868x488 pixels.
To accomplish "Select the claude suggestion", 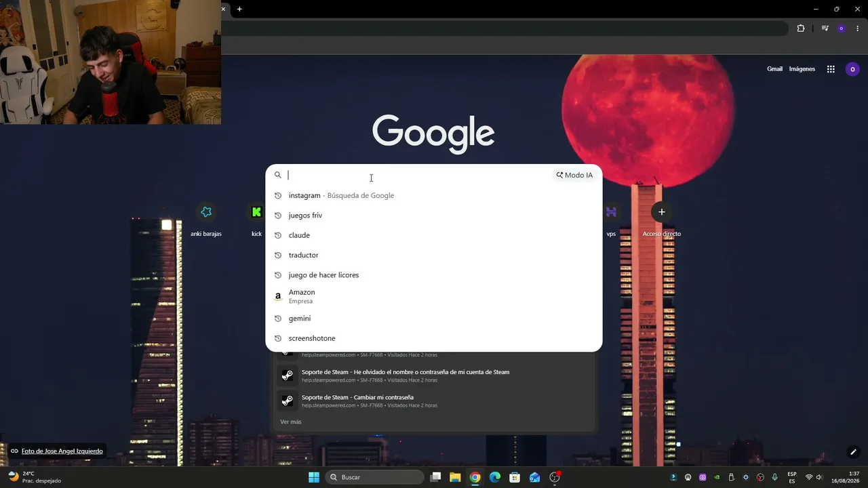I will [434, 235].
